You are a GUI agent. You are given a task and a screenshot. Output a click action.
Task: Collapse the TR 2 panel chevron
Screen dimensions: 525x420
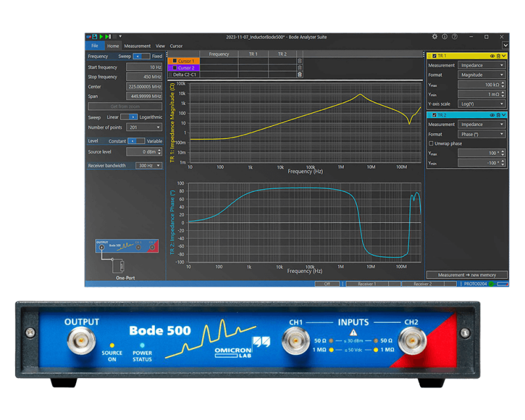coord(504,115)
